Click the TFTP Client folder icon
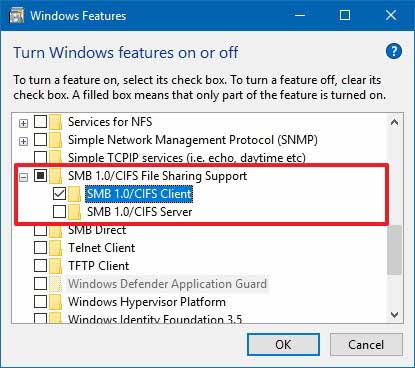Viewport: 415px width, 368px height. pyautogui.click(x=55, y=266)
